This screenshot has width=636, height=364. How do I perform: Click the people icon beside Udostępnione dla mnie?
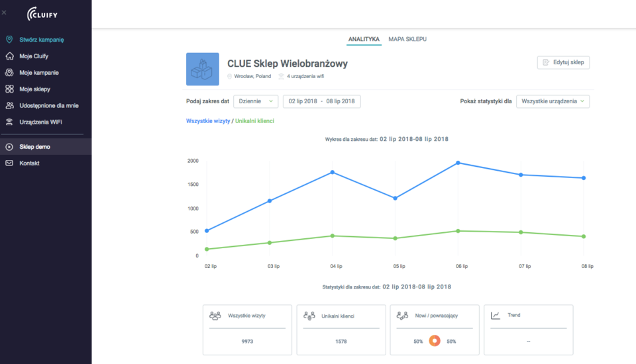coord(9,105)
